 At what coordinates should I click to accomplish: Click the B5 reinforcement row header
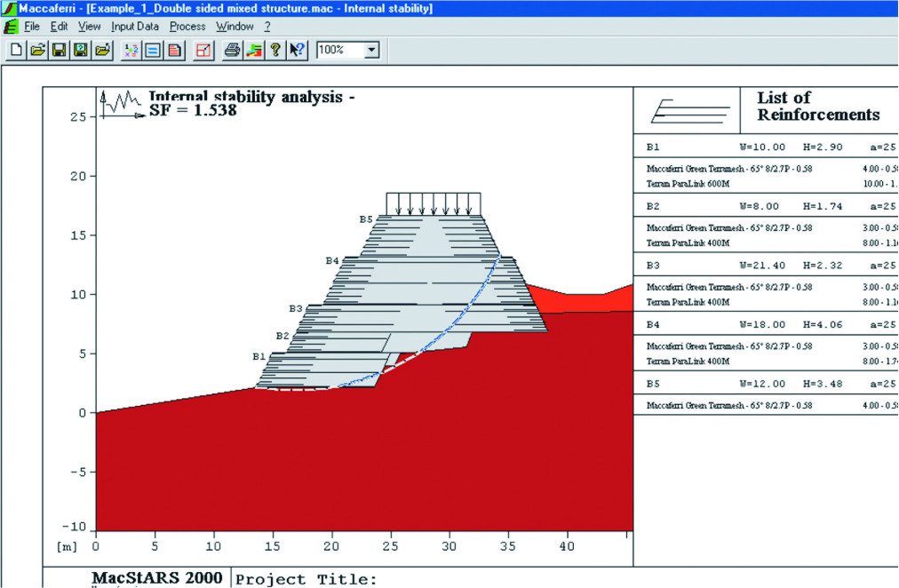click(x=766, y=384)
